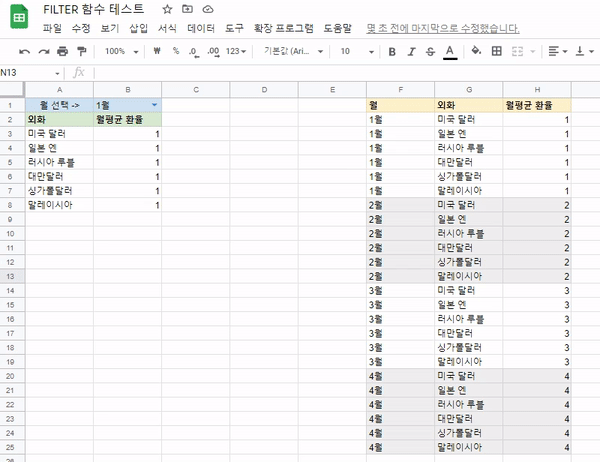600x462 pixels.
Task: Activate the paint format tool
Action: pos(82,51)
